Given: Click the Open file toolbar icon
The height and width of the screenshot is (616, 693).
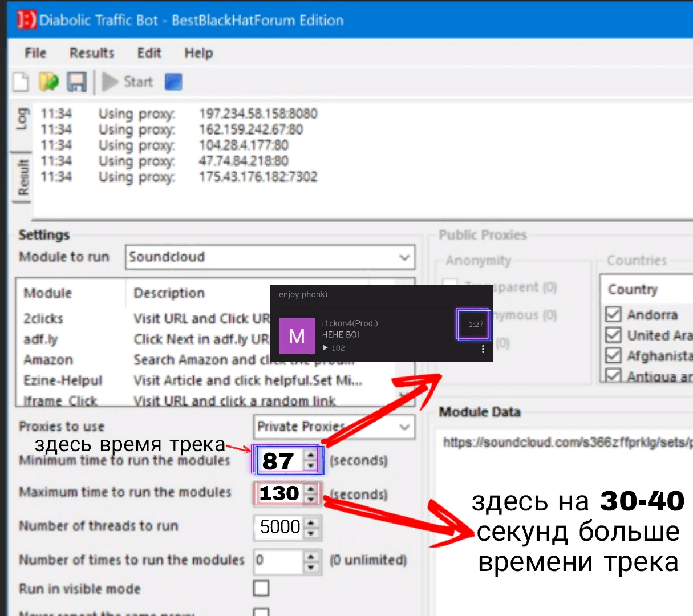Looking at the screenshot, I should coord(48,82).
